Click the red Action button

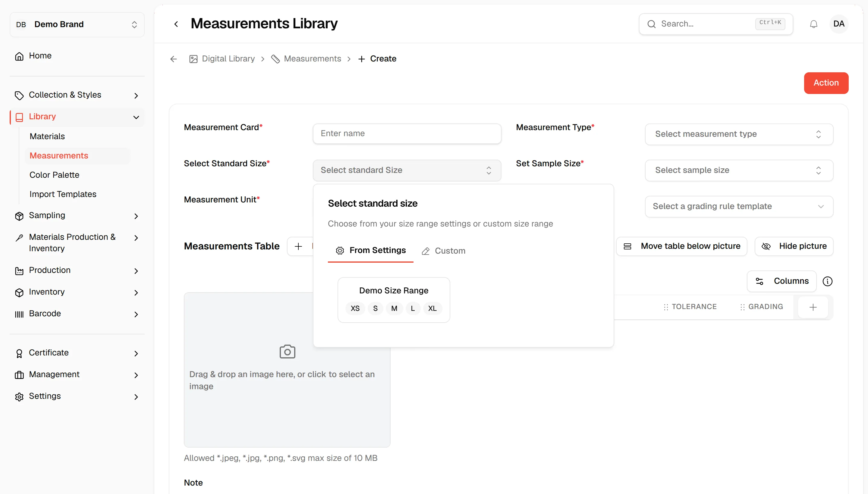tap(826, 83)
